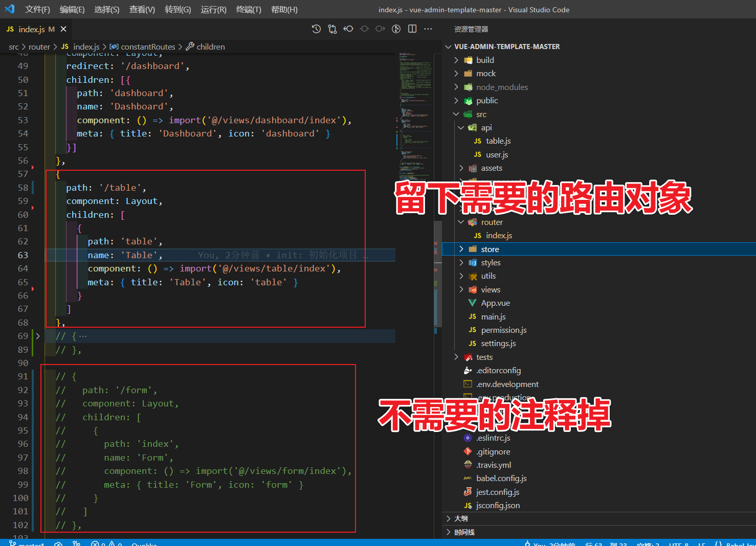Open the 文件(F) menu
The width and height of the screenshot is (756, 546).
point(37,10)
